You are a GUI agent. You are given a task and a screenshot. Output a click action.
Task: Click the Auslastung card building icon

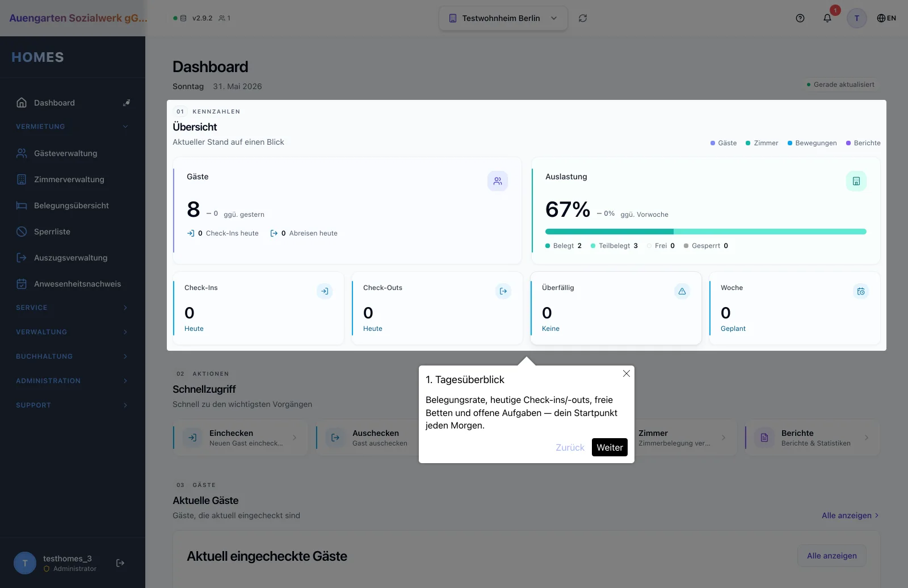856,181
